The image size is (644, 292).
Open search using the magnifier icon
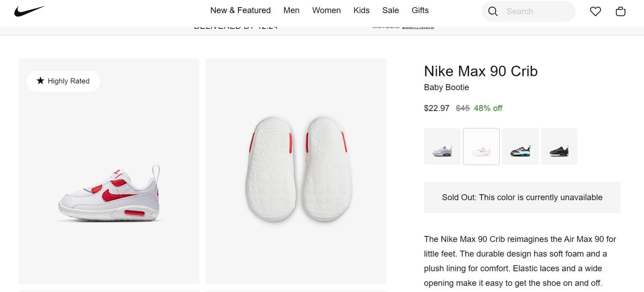(x=492, y=11)
